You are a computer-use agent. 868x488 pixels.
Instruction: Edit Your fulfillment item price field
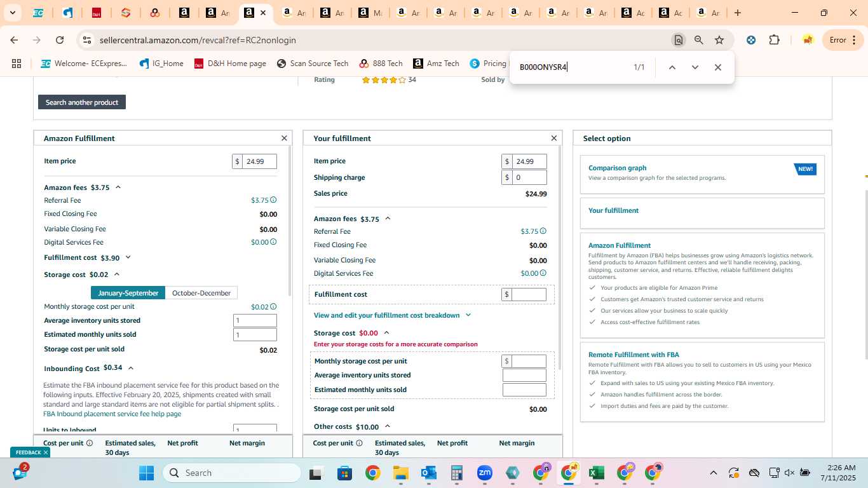tap(529, 161)
